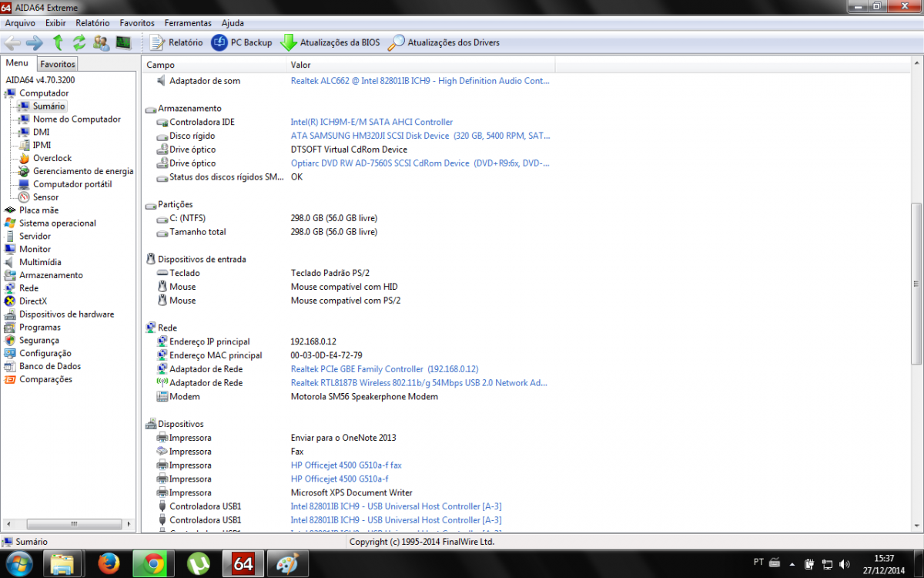Screen dimensions: 924x578
Task: Open Atualizações dos Drivers in the toolbar
Action: click(x=444, y=42)
